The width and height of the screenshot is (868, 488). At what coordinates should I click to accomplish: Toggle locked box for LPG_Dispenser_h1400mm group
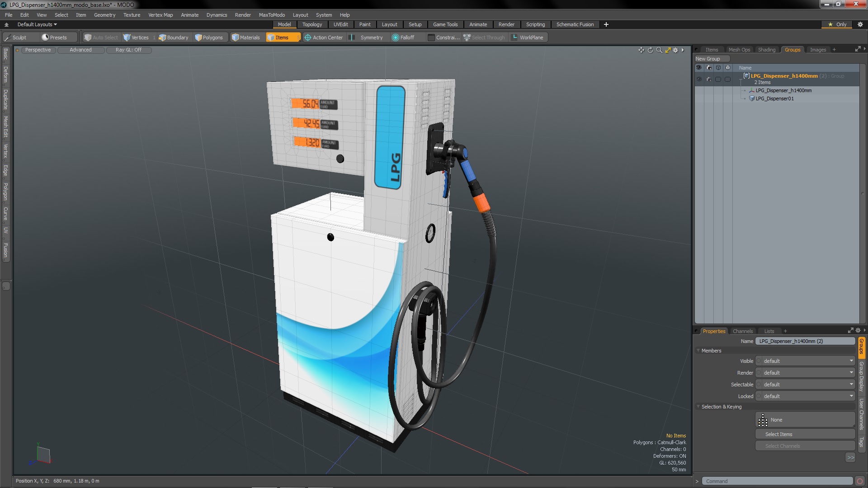(727, 79)
